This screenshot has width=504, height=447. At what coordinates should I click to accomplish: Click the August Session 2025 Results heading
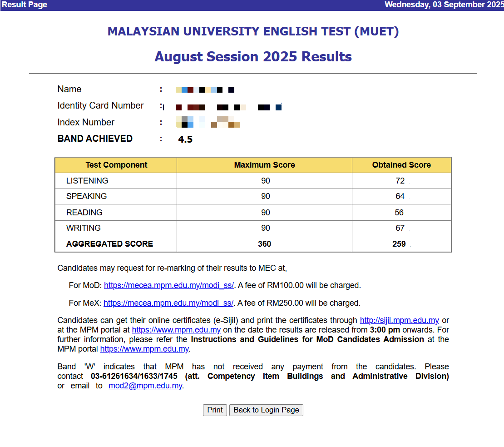(x=253, y=57)
